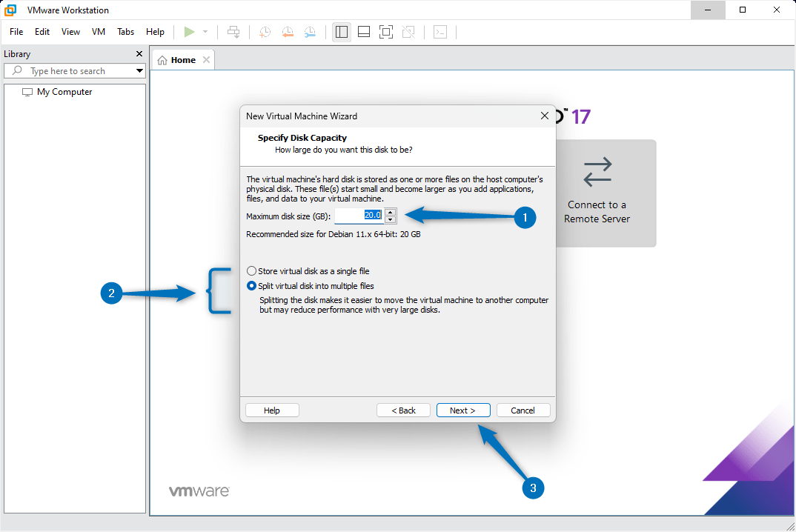Toggle the search field filter dropdown
The width and height of the screenshot is (796, 532).
tap(139, 70)
